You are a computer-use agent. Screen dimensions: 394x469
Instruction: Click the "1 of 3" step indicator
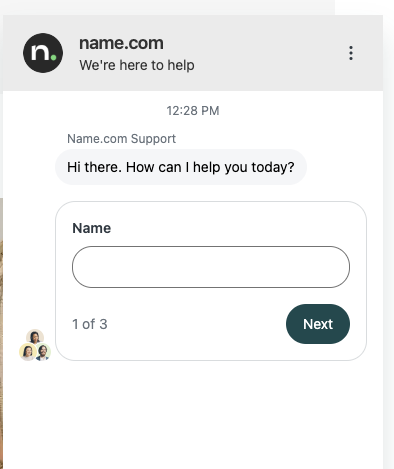(90, 324)
